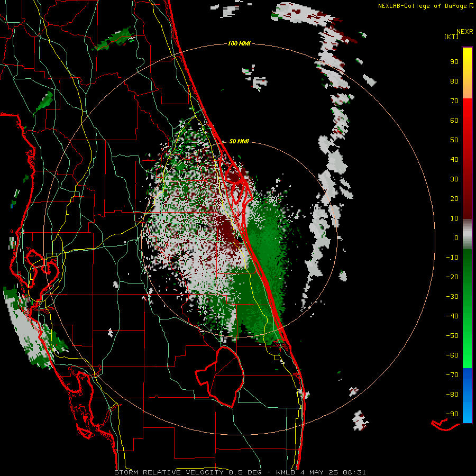
Task: Click the -30 value on velocity scale
Action: 452,297
